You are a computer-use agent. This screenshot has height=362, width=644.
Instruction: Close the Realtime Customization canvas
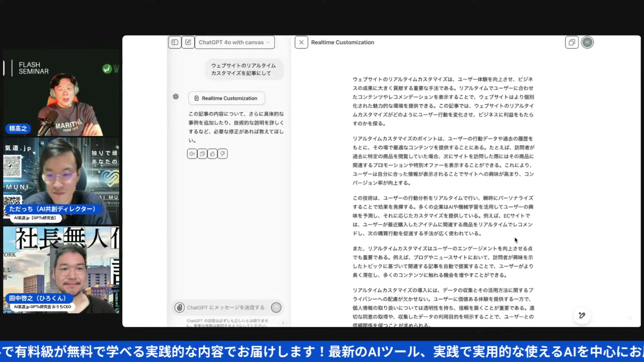pos(301,42)
